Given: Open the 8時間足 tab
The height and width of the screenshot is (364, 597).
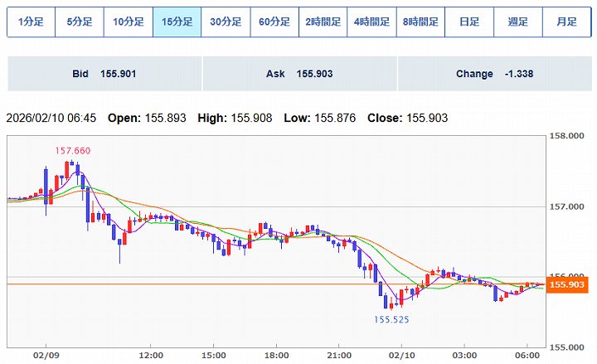Looking at the screenshot, I should tap(420, 22).
